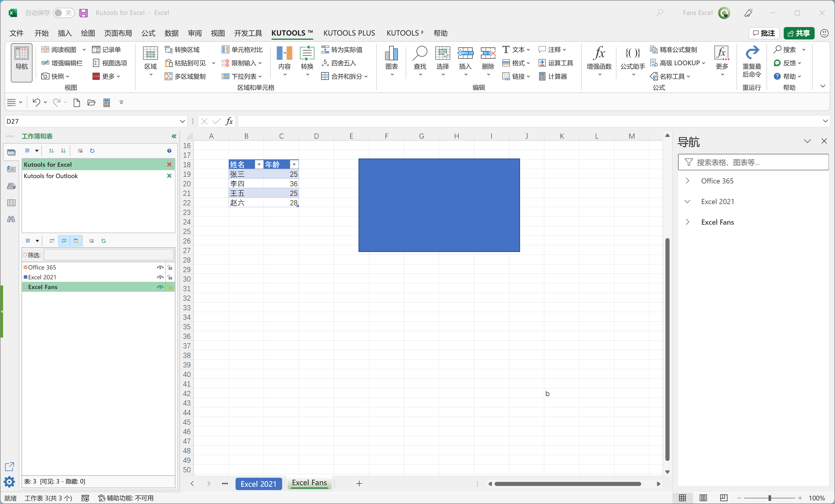Click 四舍五入 round tool

[339, 63]
